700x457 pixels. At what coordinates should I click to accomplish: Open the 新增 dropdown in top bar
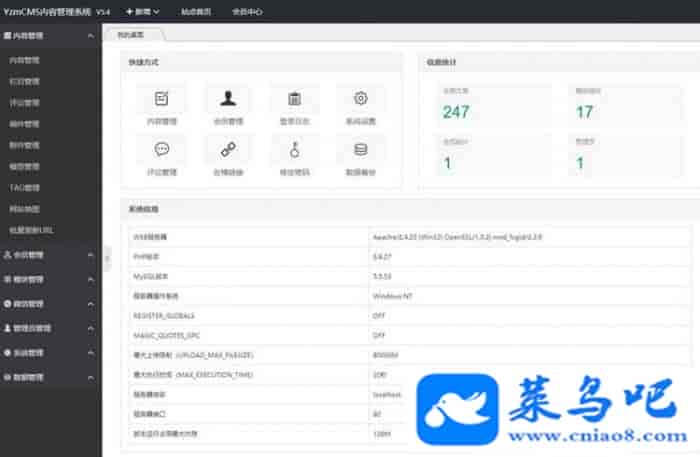(142, 12)
